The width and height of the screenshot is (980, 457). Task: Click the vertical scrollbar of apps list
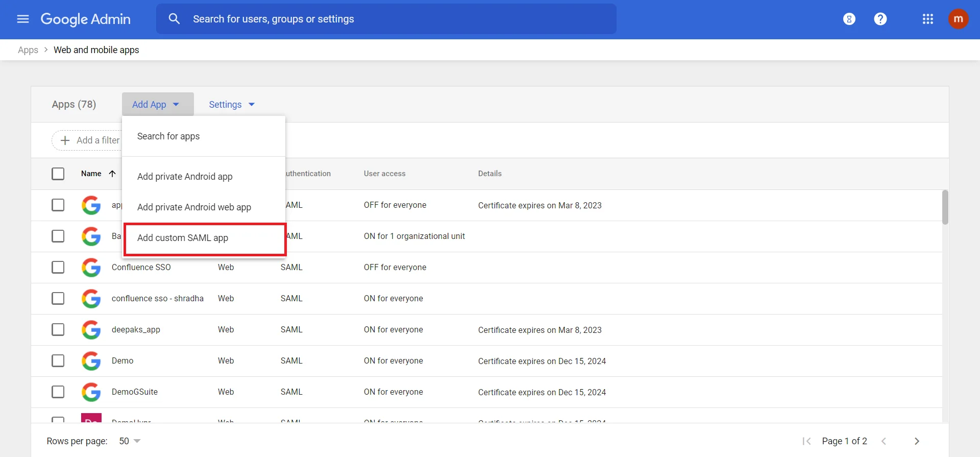coord(945,207)
